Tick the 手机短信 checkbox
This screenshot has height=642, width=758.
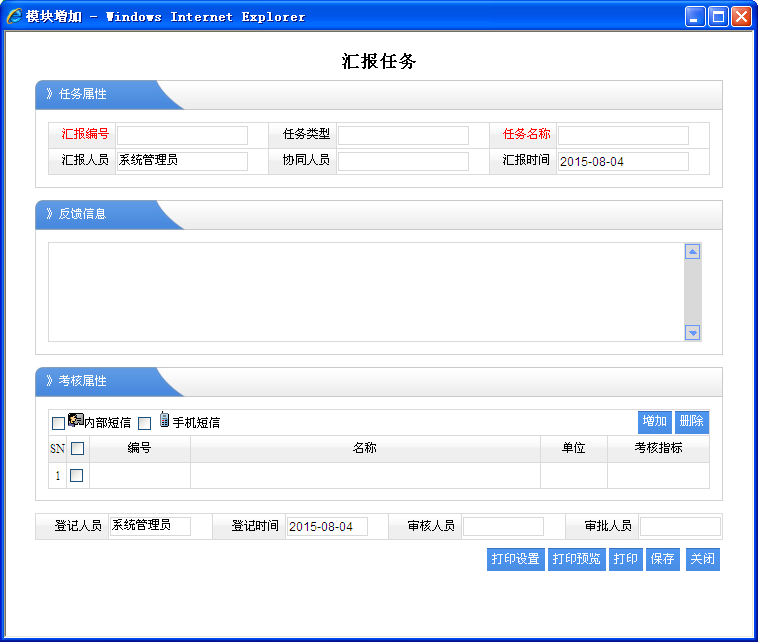tap(144, 423)
